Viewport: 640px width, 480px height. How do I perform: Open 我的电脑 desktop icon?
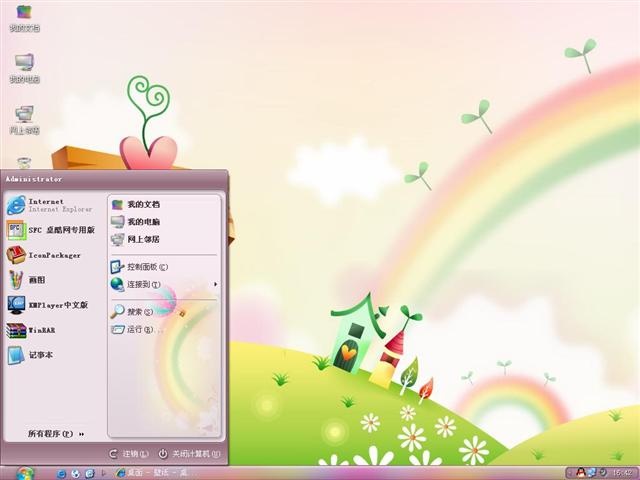24,68
